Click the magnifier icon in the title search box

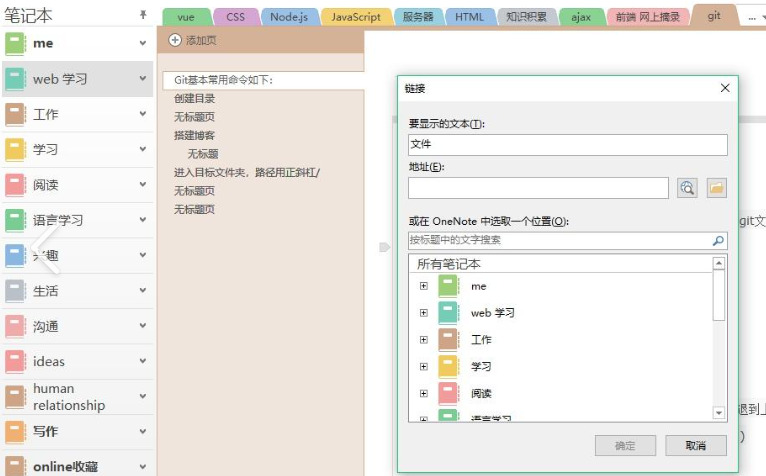pyautogui.click(x=718, y=240)
